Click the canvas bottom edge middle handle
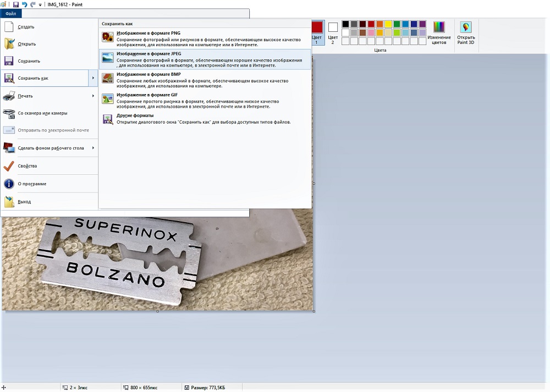Image resolution: width=550 pixels, height=392 pixels. click(x=157, y=311)
